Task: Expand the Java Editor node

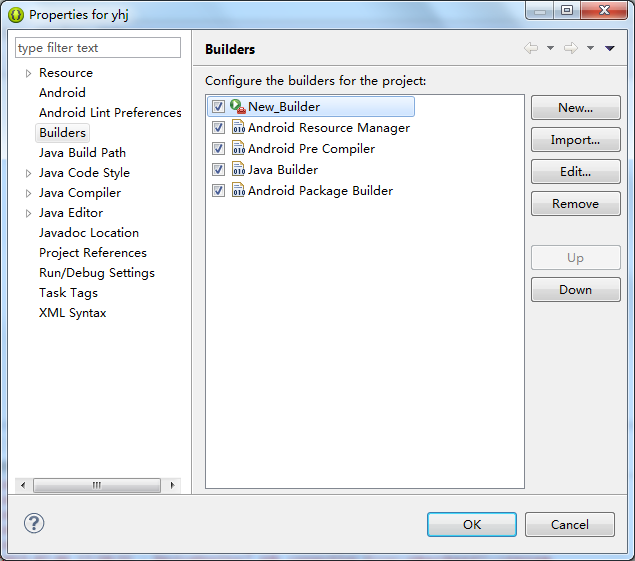Action: tap(28, 213)
